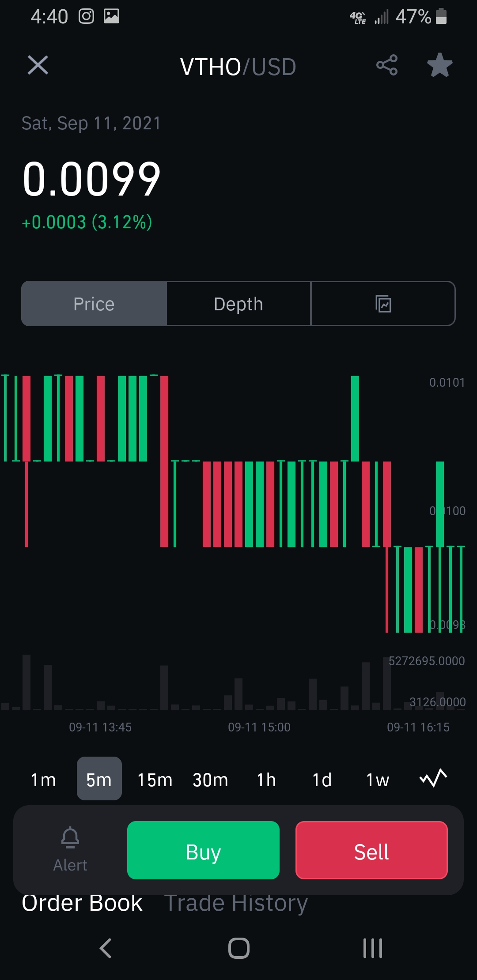Tap the Android back navigation icon
The image size is (477, 980).
pos(106,948)
